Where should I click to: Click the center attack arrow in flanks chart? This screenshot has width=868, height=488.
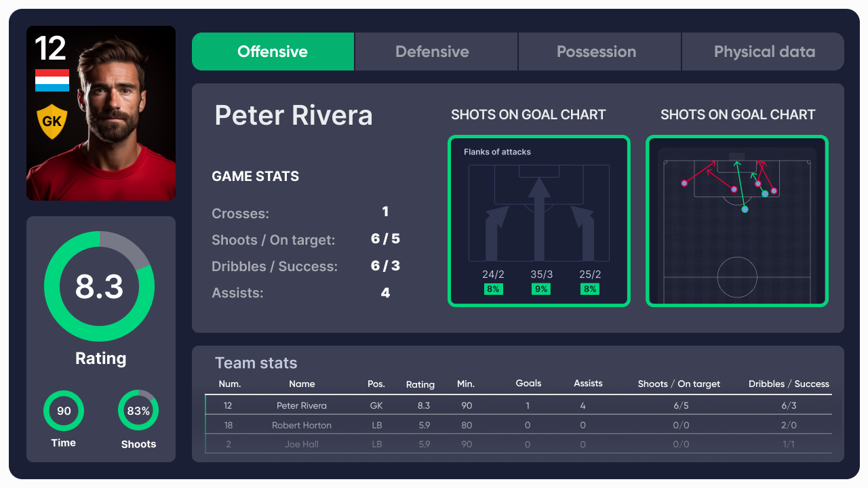pos(539,218)
